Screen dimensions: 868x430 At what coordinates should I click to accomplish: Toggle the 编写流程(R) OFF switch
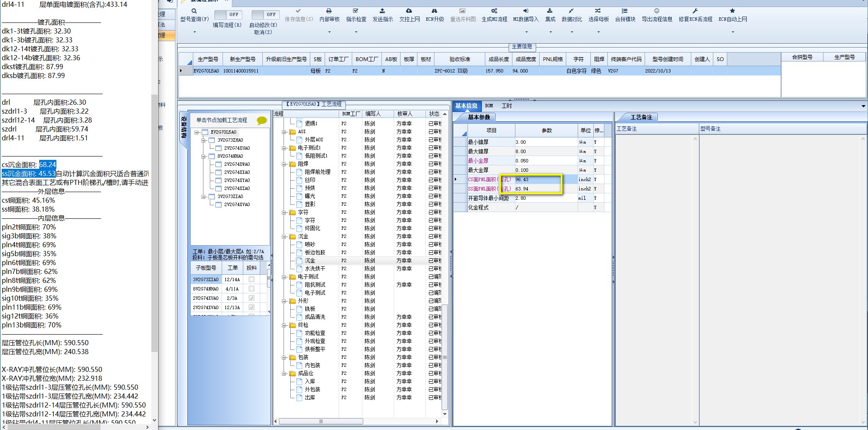point(228,15)
